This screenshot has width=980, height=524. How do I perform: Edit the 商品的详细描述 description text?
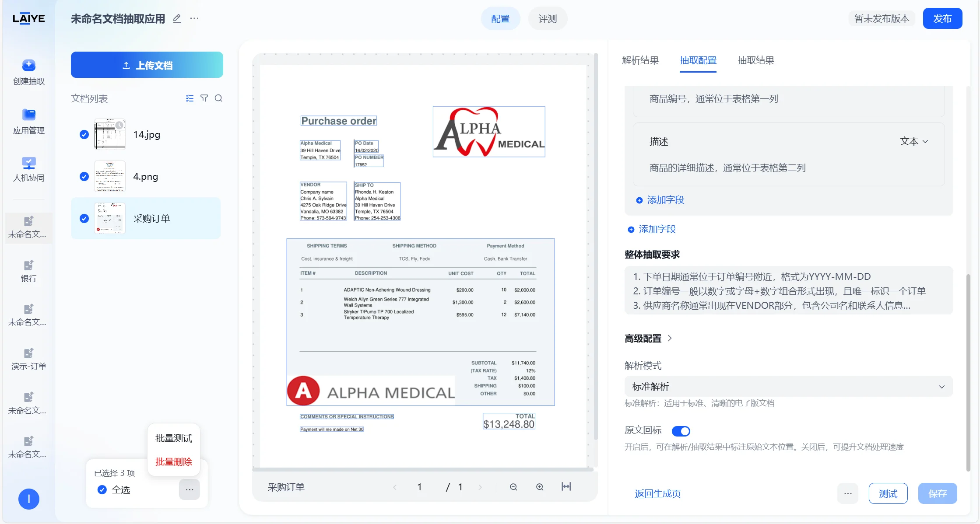[727, 168]
